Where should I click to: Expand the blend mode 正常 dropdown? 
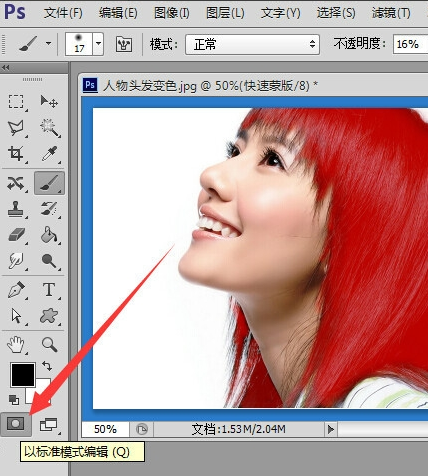(252, 44)
